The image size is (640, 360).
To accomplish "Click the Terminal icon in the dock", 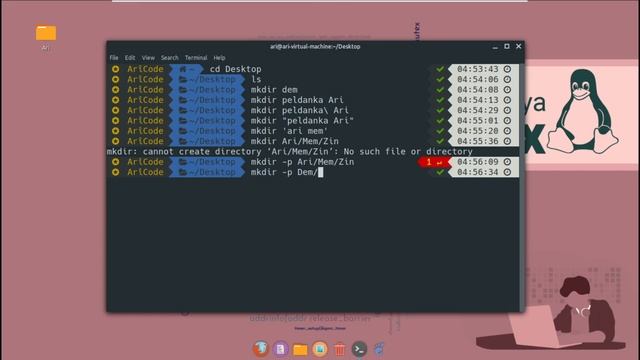I will (359, 349).
